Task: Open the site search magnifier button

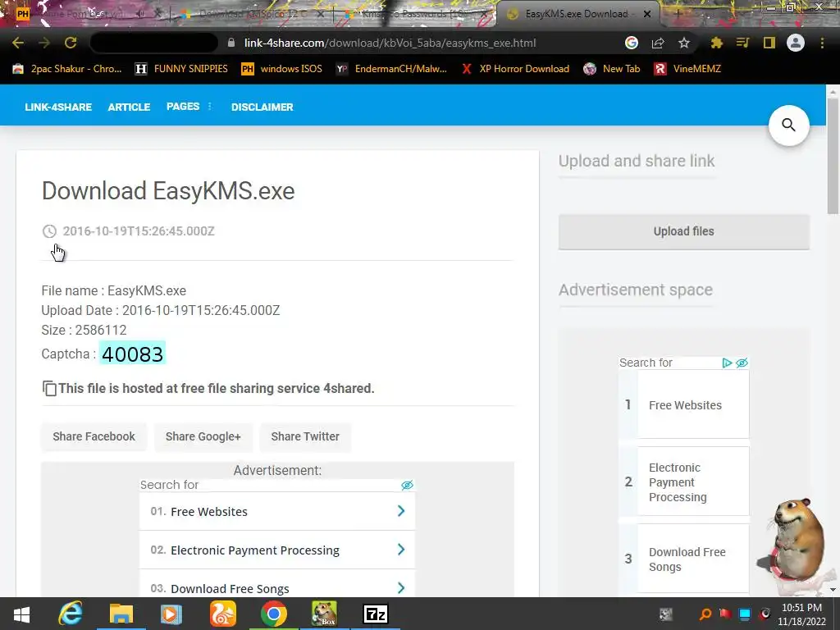Action: (x=788, y=126)
